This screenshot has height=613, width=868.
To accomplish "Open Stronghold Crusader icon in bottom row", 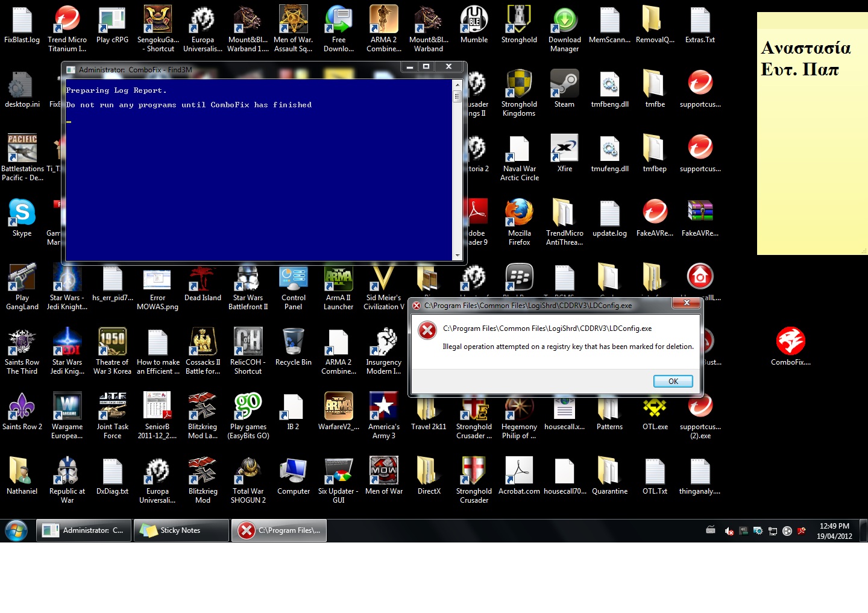I will tap(474, 480).
